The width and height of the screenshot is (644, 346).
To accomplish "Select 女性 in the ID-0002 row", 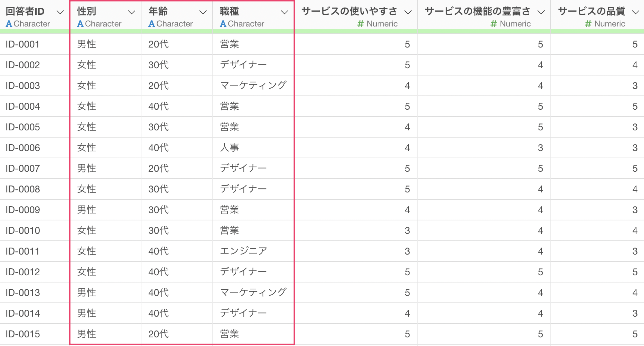I will 86,65.
